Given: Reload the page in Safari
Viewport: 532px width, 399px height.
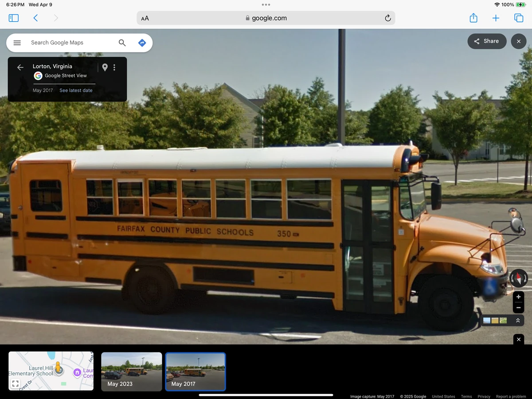Looking at the screenshot, I should coord(387,18).
